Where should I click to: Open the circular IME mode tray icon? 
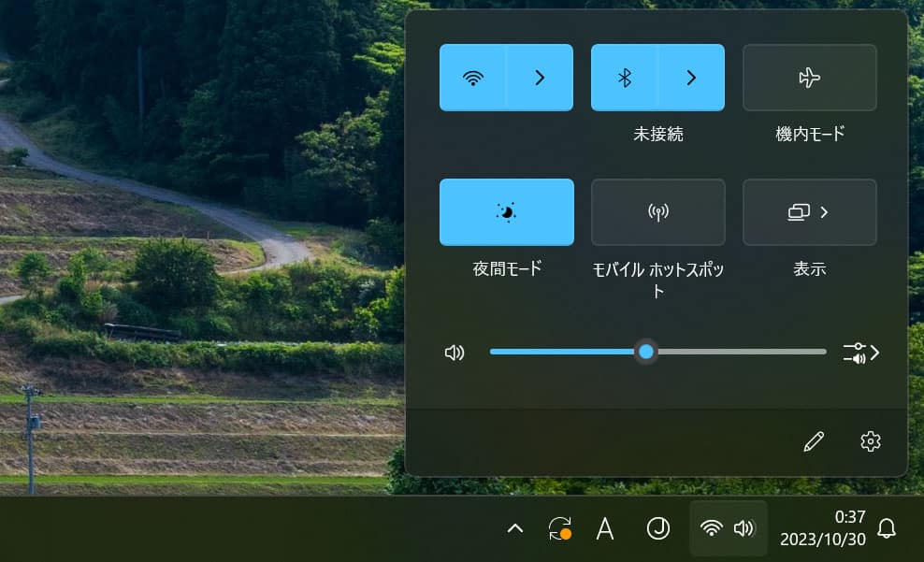(658, 528)
